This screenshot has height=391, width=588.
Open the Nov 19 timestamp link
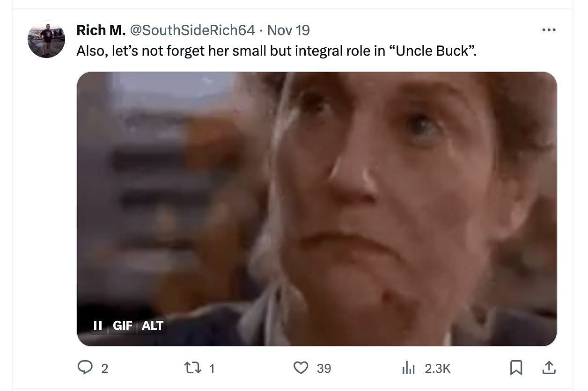(x=288, y=30)
